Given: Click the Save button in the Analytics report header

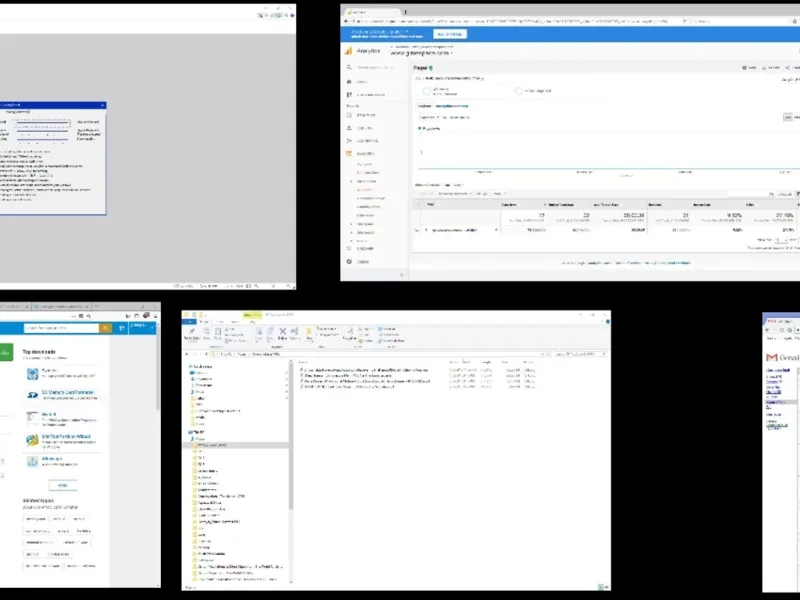Looking at the screenshot, I should [749, 68].
